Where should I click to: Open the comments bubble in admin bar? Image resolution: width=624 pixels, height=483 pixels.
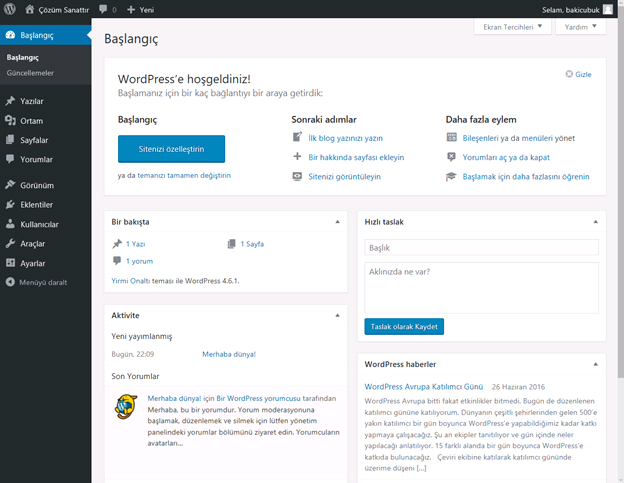click(x=103, y=9)
